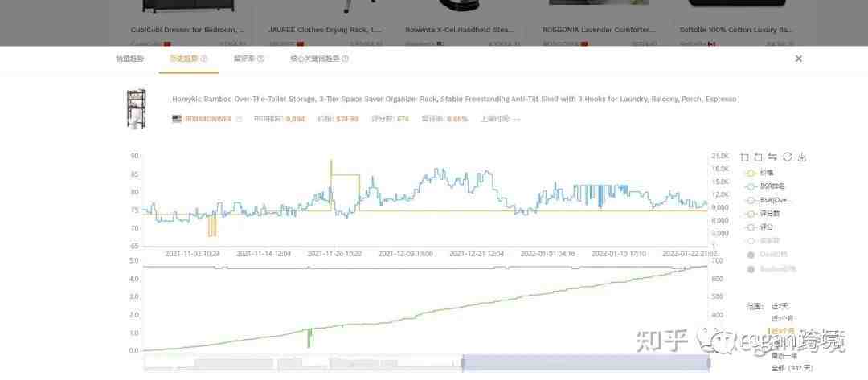Click the help icon beside 留评率
The image size is (868, 380).
pyautogui.click(x=260, y=59)
